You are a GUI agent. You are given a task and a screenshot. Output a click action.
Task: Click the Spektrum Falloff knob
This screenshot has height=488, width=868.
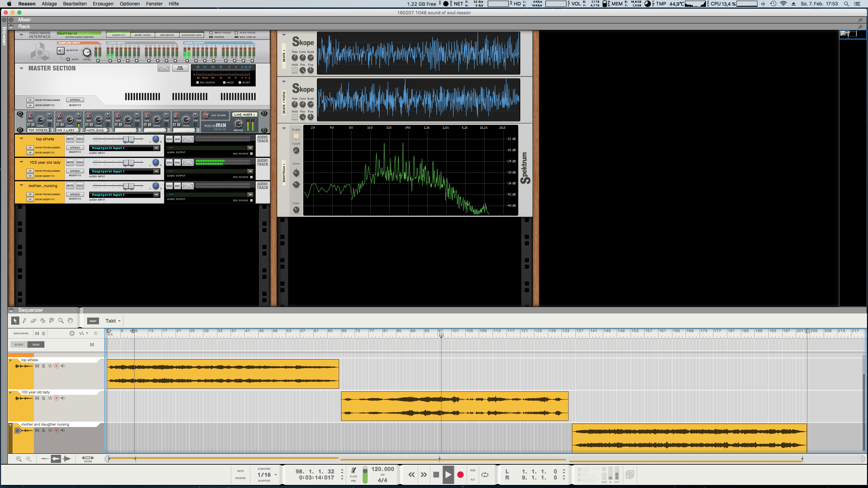[x=296, y=150]
